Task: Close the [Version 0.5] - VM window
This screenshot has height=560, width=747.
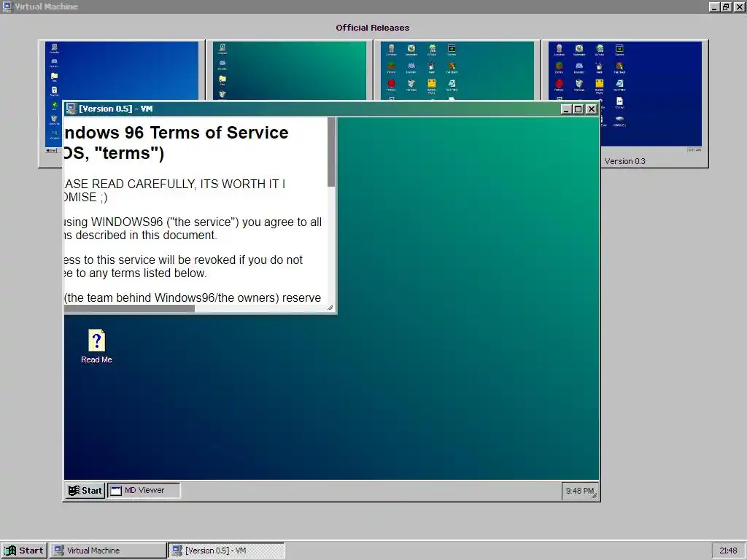Action: (591, 109)
